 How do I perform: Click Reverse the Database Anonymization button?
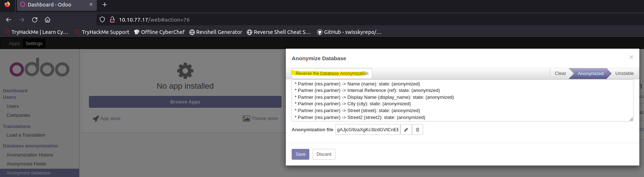[331, 74]
